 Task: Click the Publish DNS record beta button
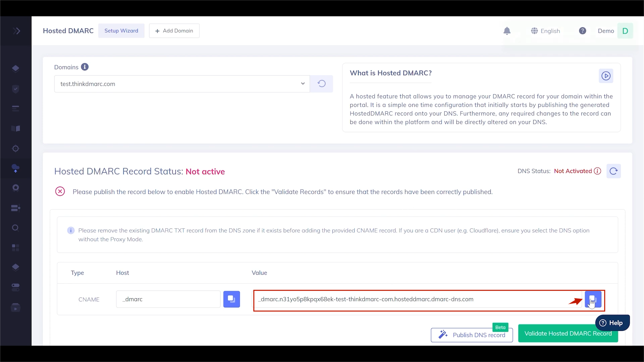472,335
